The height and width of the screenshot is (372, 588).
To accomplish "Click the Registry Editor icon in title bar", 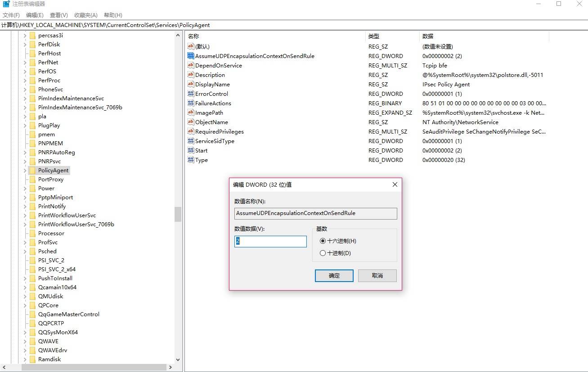I will [5, 4].
